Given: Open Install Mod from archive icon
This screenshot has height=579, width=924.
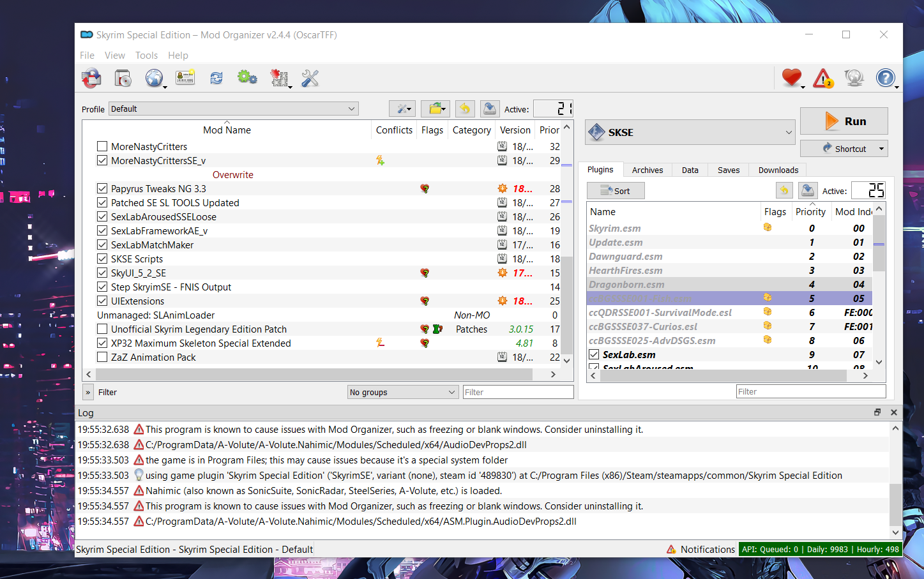Looking at the screenshot, I should coord(91,79).
